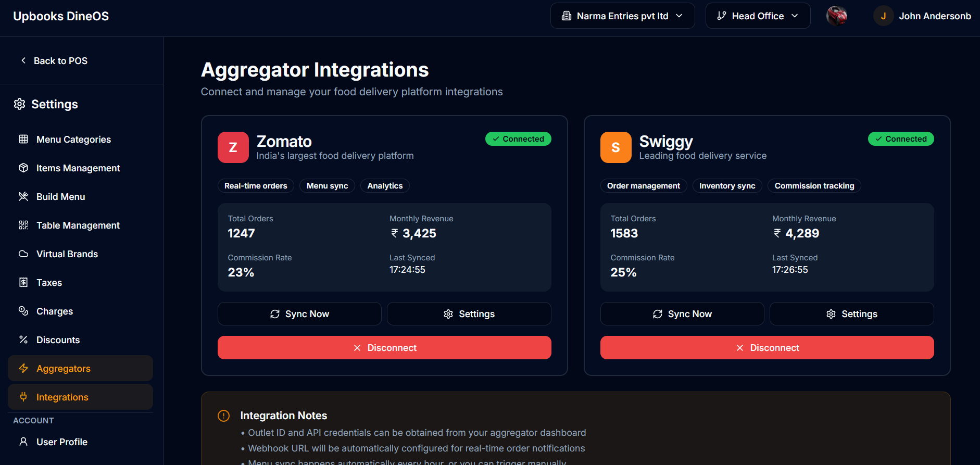Click Swiggy commission rate 25%

(623, 272)
